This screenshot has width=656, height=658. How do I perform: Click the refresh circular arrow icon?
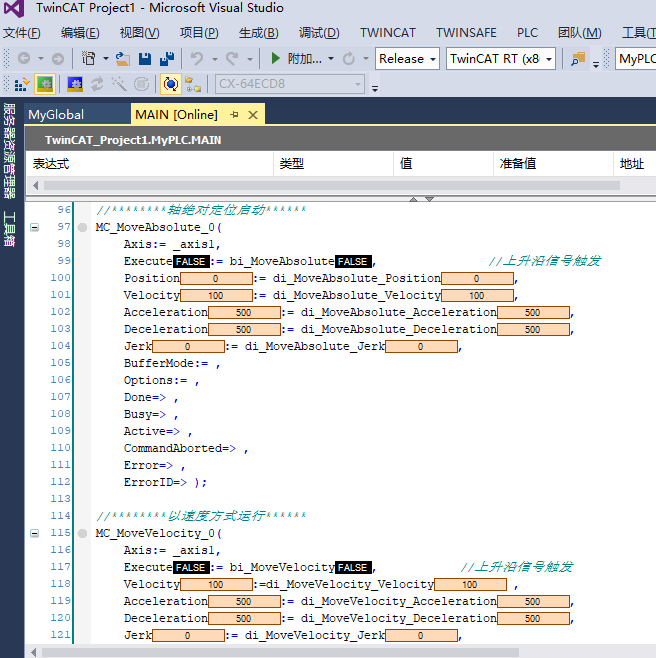(x=348, y=58)
